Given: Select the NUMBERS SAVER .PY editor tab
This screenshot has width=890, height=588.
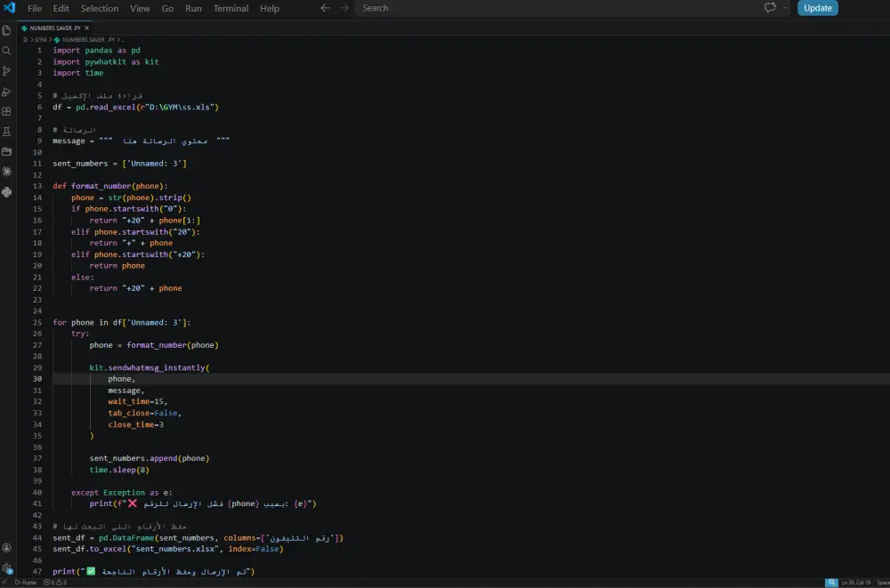Looking at the screenshot, I should tap(55, 28).
